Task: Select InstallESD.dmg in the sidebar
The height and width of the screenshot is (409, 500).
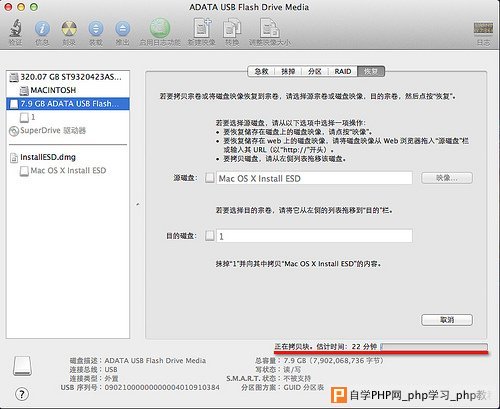Action: coord(68,157)
